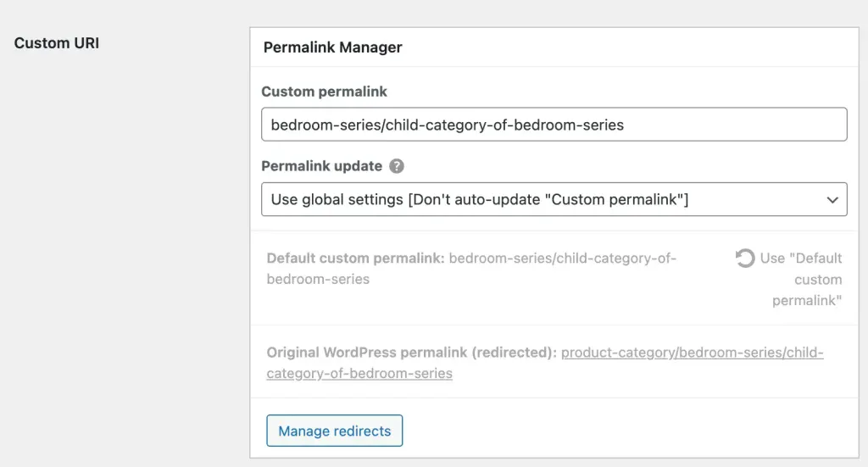
Task: Open the product-category original WordPress permalink link
Action: click(692, 353)
